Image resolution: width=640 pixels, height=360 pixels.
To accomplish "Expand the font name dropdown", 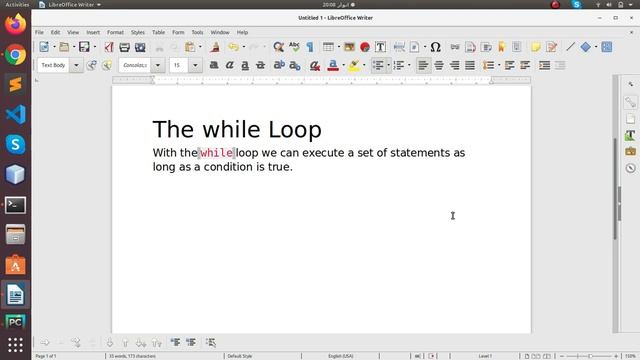I will coord(158,65).
